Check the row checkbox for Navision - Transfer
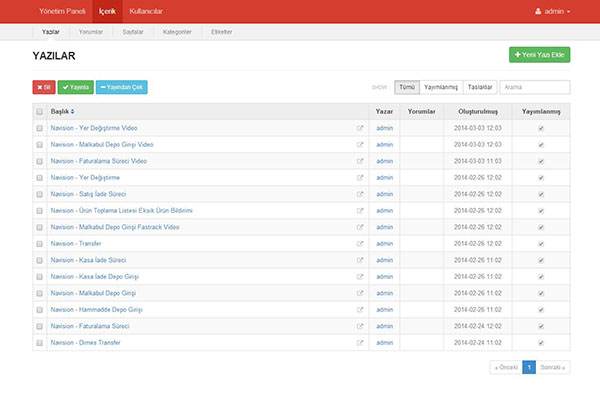The height and width of the screenshot is (400, 600). pos(39,243)
